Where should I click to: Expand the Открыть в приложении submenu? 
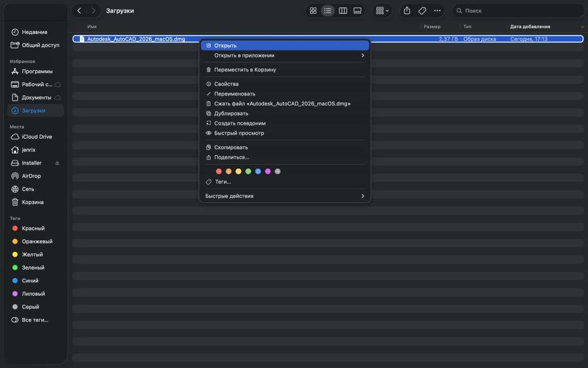[285, 55]
